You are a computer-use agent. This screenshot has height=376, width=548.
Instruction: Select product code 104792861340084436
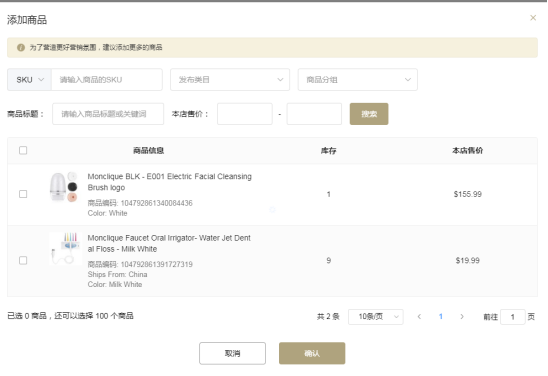[157, 203]
